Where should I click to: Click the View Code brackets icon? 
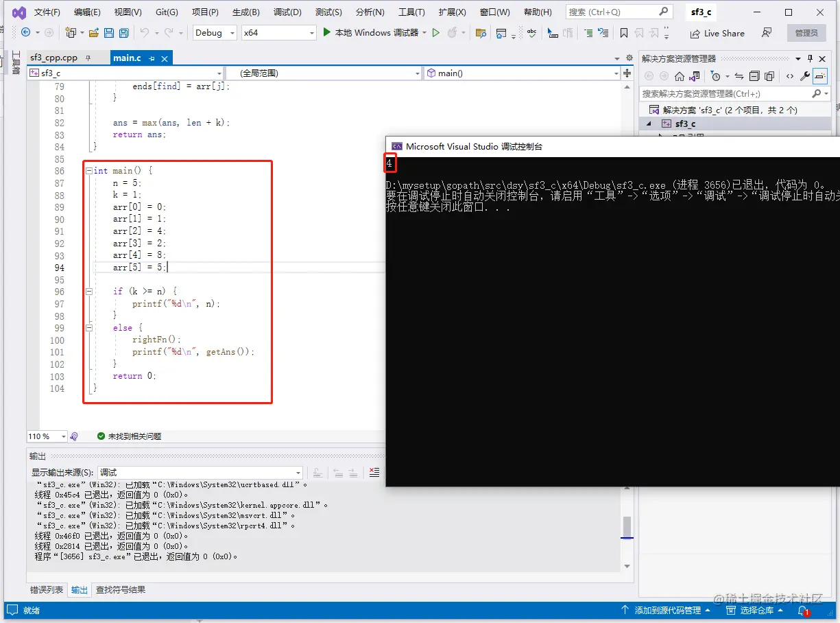coord(790,76)
